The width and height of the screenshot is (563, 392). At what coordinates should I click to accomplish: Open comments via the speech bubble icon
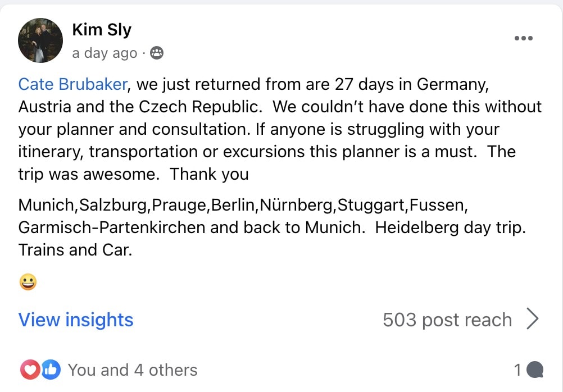536,370
